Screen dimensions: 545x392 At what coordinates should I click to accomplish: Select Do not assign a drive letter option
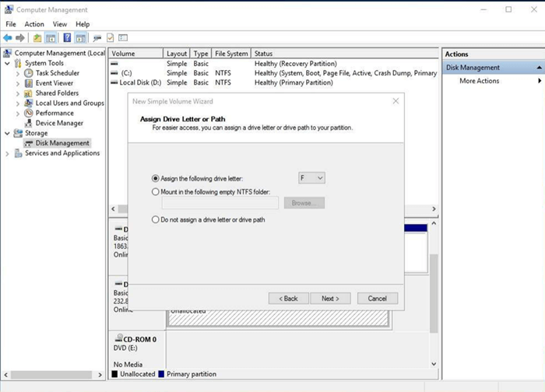pos(156,220)
